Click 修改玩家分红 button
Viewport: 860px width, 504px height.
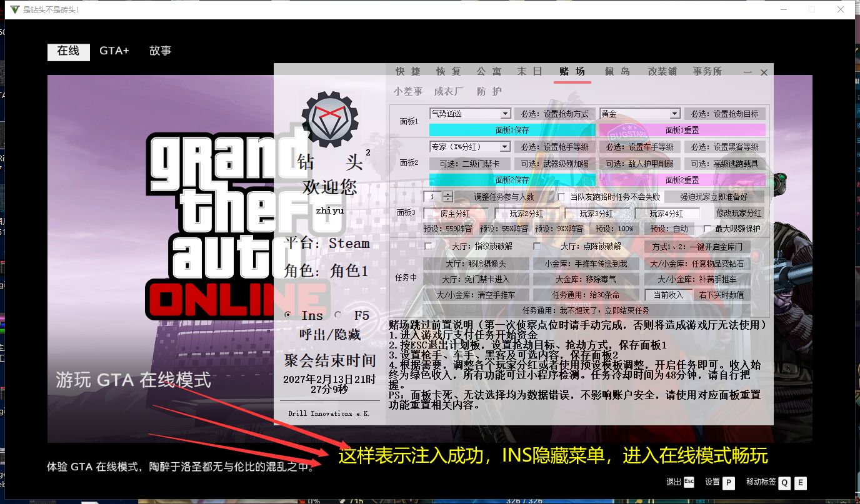[740, 214]
